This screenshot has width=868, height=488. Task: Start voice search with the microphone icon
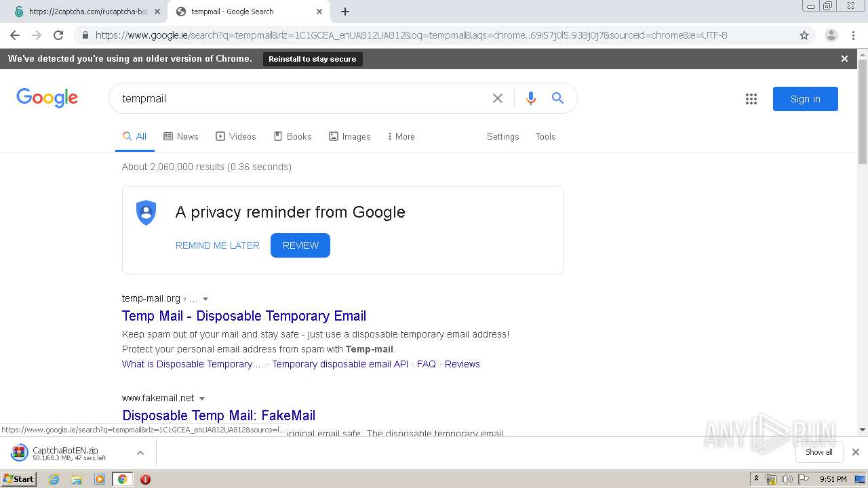(x=531, y=98)
